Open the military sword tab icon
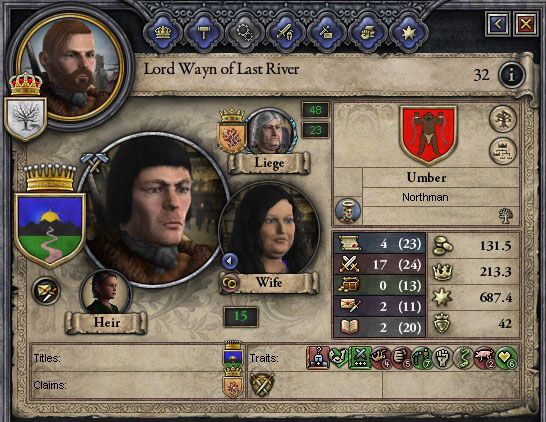The image size is (546, 422). click(285, 33)
